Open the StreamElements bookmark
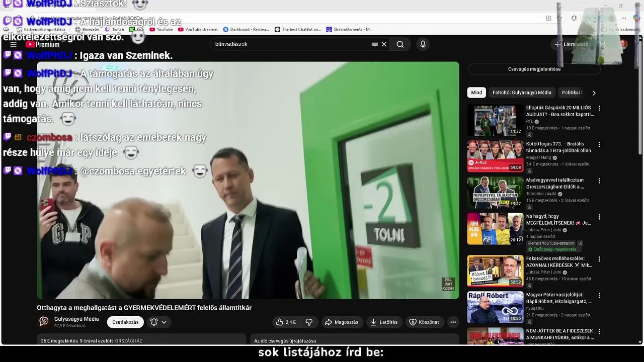 coord(350,30)
